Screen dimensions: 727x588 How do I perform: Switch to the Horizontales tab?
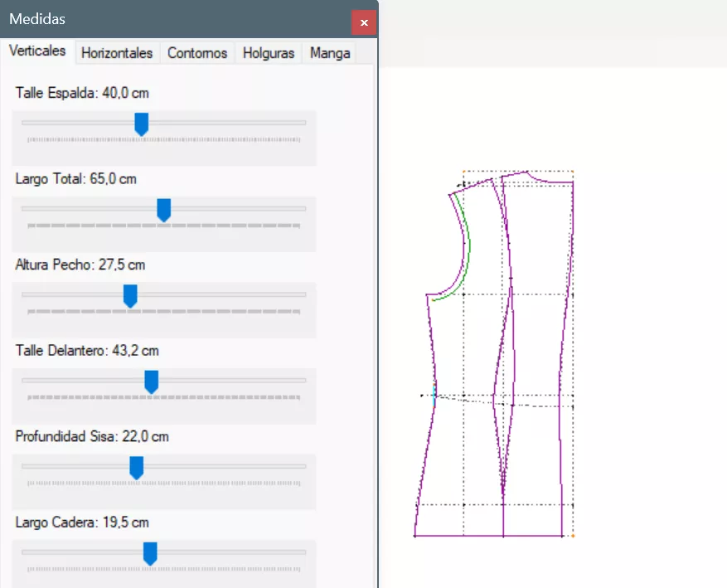(x=117, y=53)
